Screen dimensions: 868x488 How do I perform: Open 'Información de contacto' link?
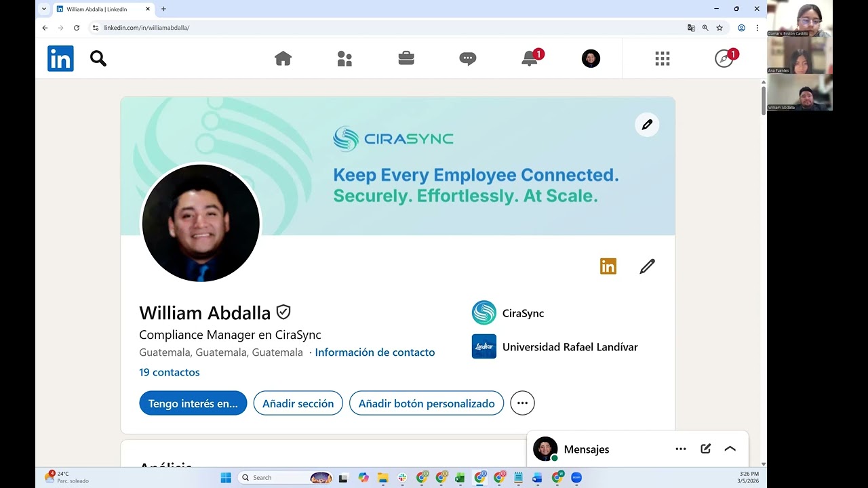pyautogui.click(x=375, y=352)
